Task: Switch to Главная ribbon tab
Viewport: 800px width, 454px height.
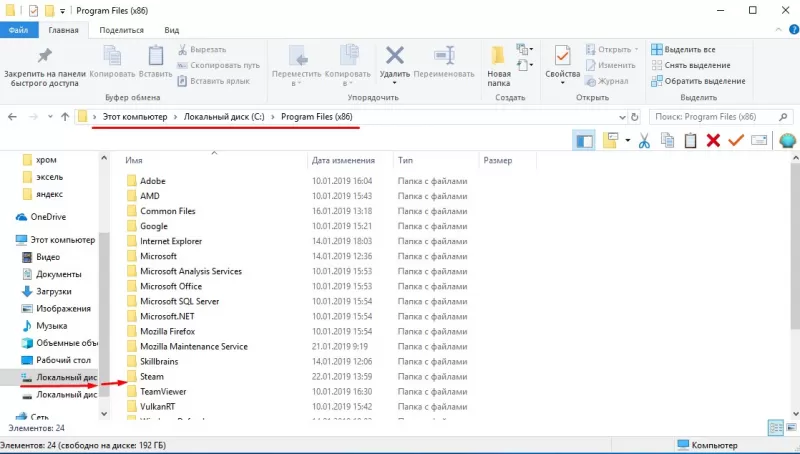Action: (x=63, y=30)
